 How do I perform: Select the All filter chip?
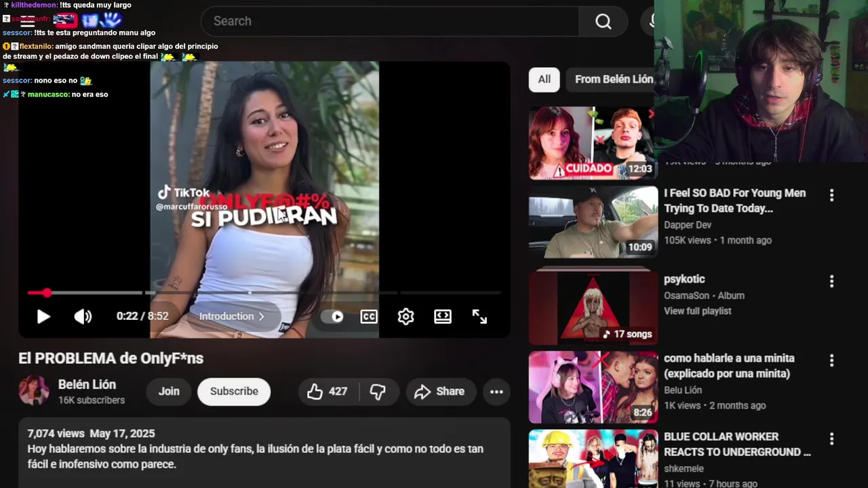(x=544, y=79)
